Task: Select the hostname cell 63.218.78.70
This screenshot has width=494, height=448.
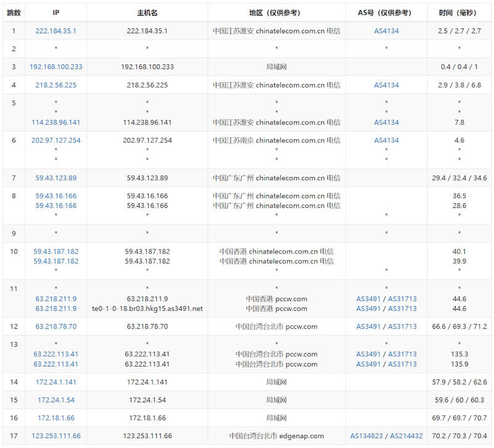Action: pyautogui.click(x=147, y=326)
